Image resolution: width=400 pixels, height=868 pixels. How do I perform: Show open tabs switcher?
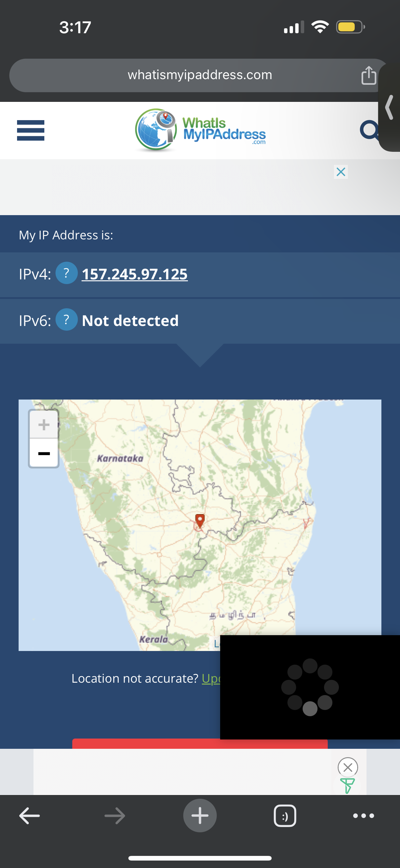[285, 816]
